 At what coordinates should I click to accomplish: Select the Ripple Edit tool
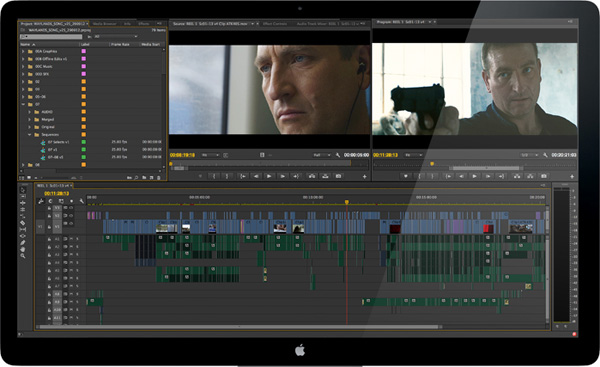click(23, 203)
